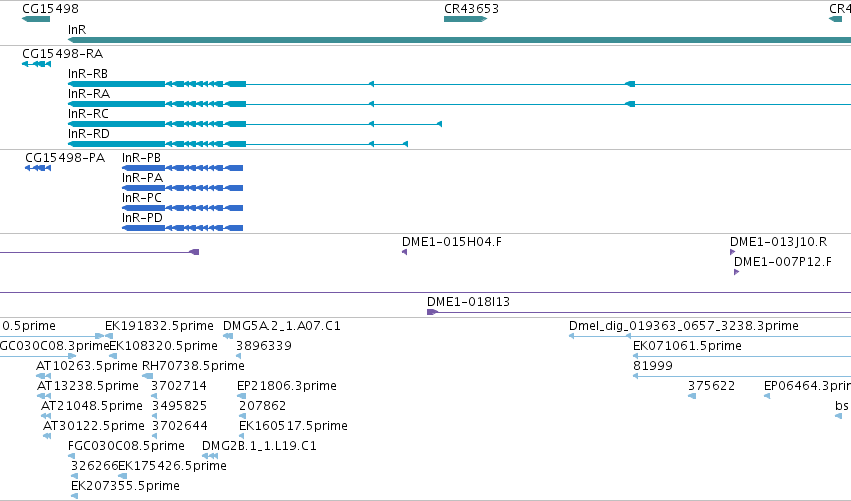Select the AT13238.5prime EST label
Viewport: 851px width, 501px height.
coord(88,386)
